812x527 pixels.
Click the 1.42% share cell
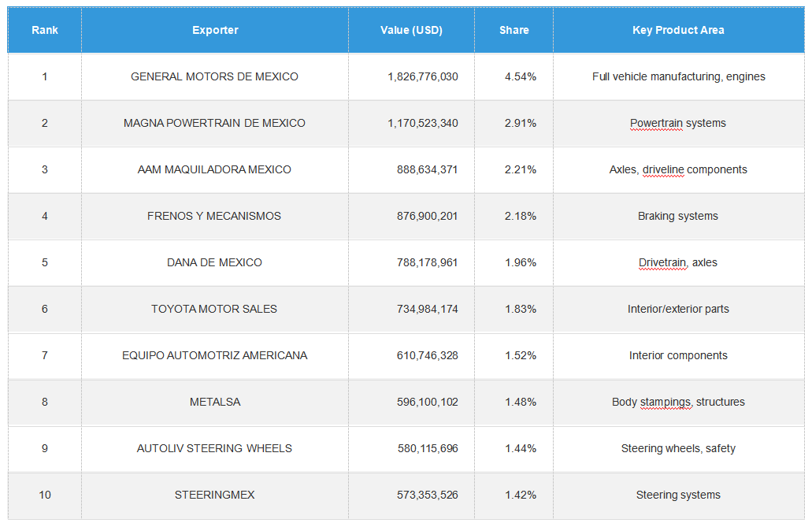pyautogui.click(x=514, y=495)
